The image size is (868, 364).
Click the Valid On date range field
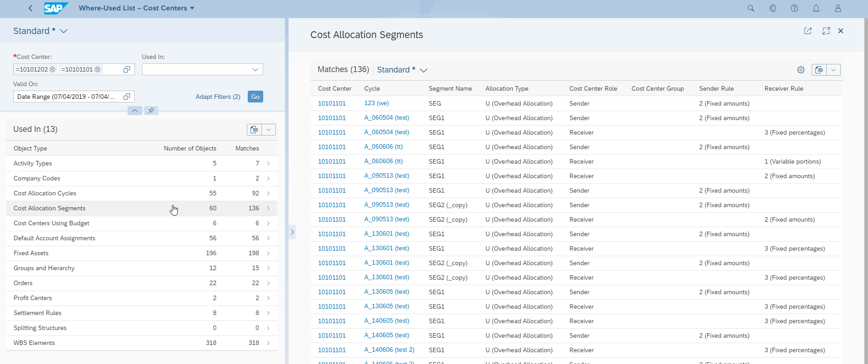(x=68, y=97)
